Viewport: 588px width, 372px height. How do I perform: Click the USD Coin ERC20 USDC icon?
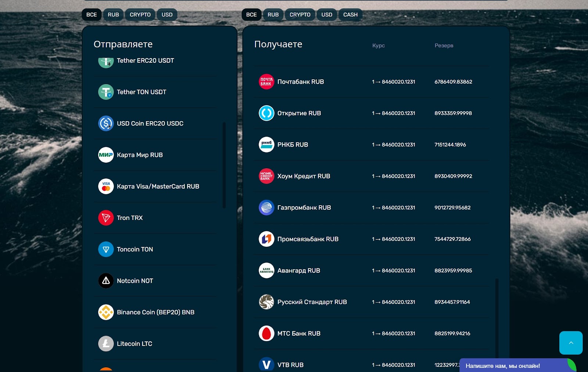click(x=106, y=123)
